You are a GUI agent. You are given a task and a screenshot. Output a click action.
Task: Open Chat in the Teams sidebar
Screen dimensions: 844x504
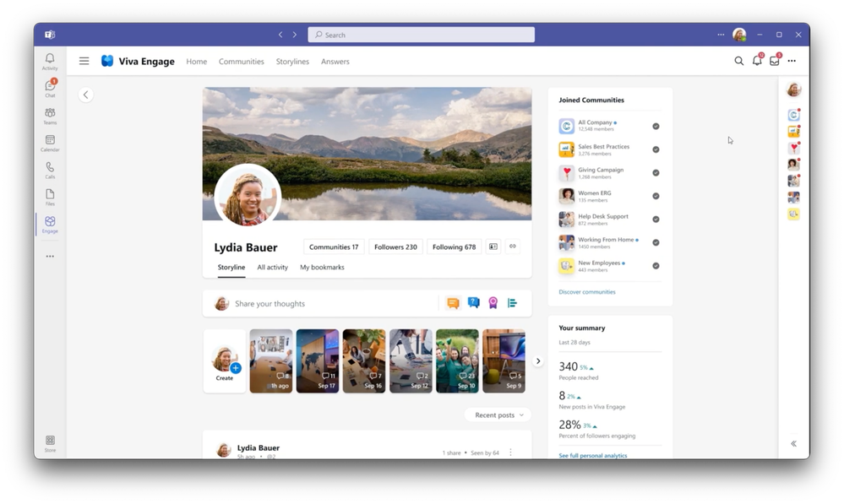(50, 88)
